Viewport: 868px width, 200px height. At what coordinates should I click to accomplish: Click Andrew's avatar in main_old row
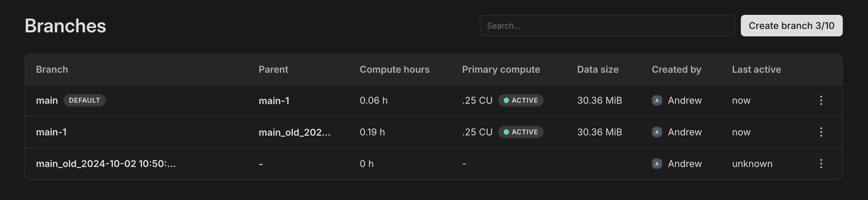657,164
